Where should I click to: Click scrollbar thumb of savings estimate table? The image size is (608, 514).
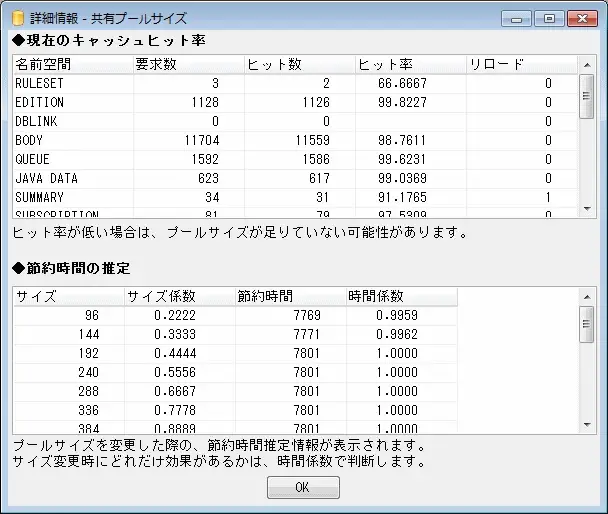tap(586, 325)
